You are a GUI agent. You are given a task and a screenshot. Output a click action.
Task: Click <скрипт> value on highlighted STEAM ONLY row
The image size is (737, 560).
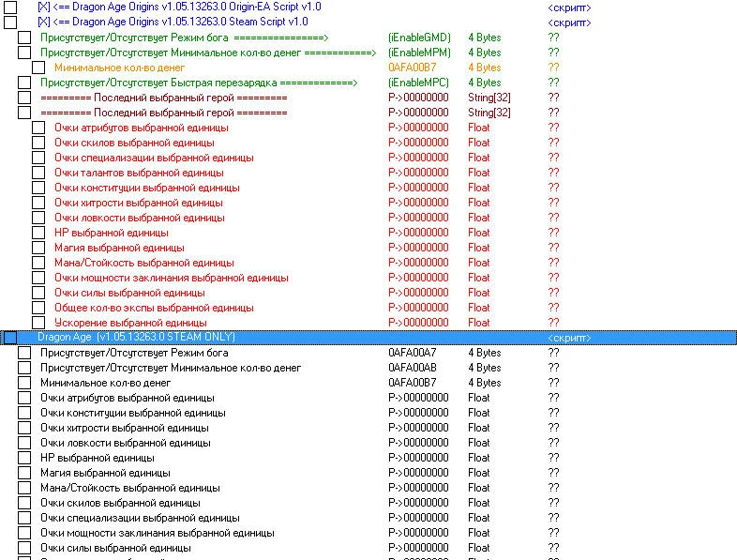[x=569, y=338]
